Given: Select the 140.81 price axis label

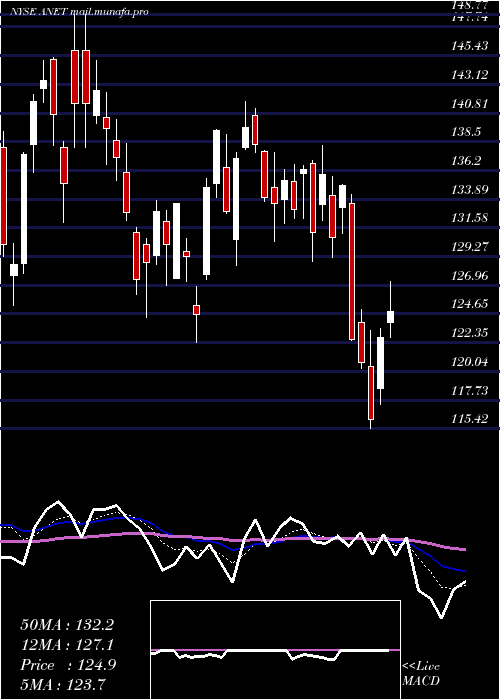Looking at the screenshot, I should click(x=468, y=104).
